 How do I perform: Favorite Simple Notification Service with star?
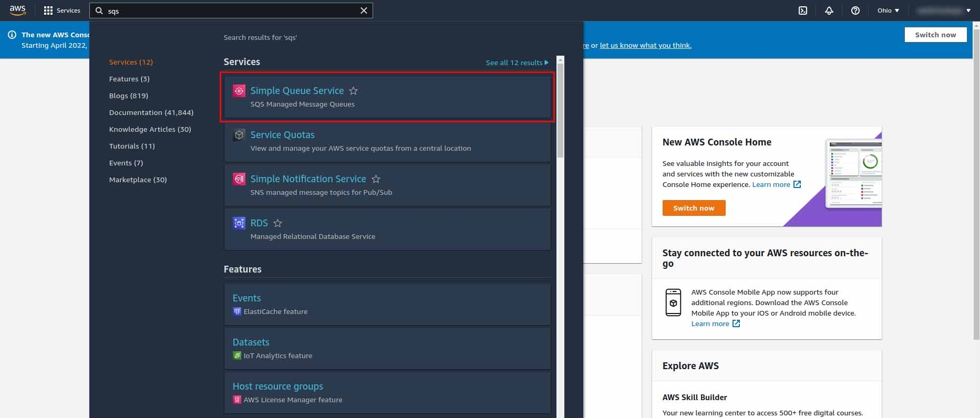376,179
